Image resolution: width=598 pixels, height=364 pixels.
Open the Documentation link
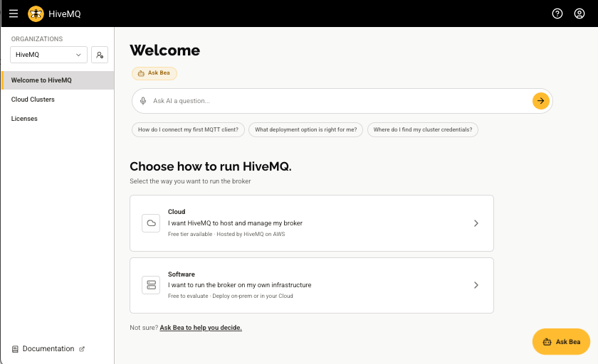[x=48, y=349]
